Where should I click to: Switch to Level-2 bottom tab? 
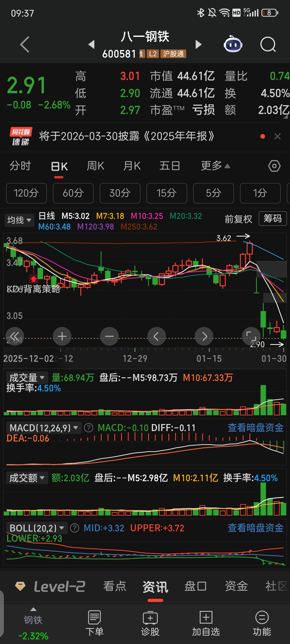(60, 586)
